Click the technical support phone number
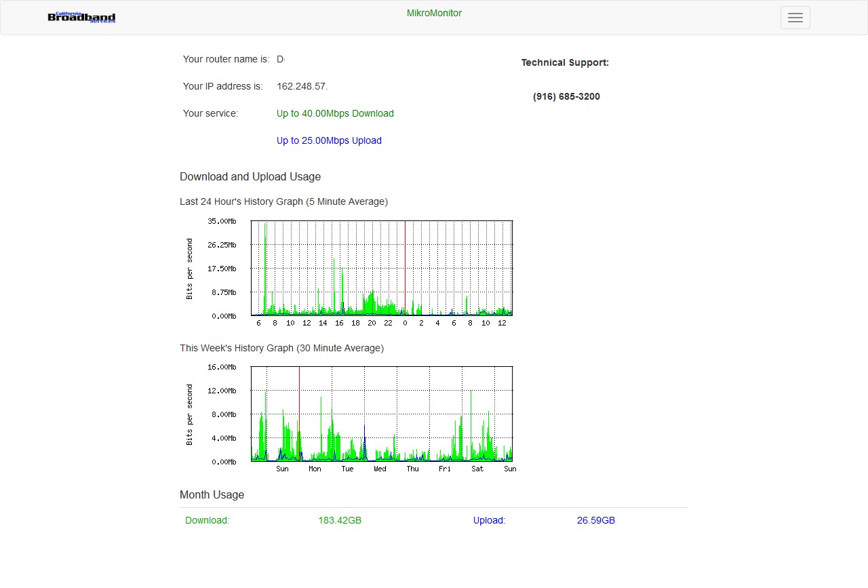868x588 pixels. [566, 96]
